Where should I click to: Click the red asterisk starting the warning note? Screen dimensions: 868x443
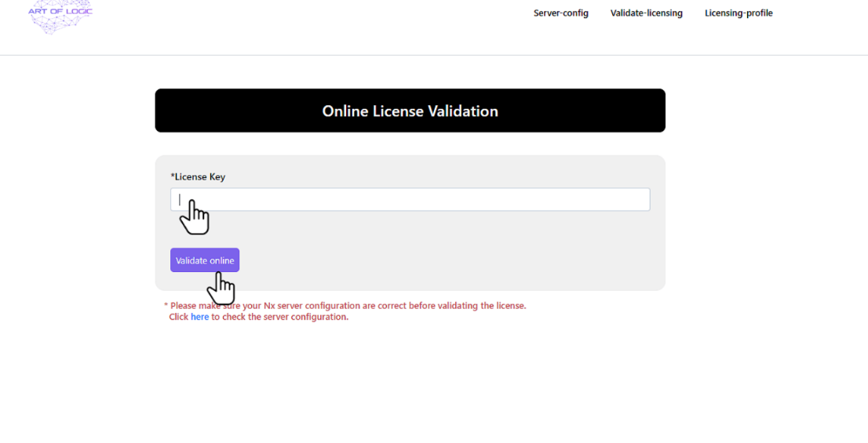click(x=166, y=306)
